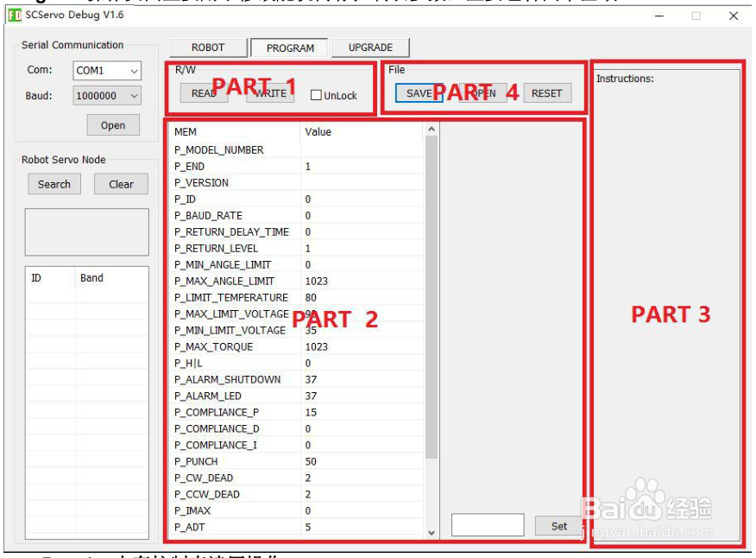Click the MEM column header
Screen dimensions: 756x558
(236, 132)
